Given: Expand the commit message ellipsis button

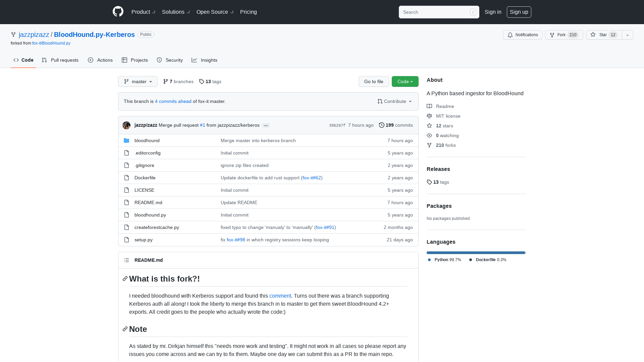Looking at the screenshot, I should click(x=266, y=125).
